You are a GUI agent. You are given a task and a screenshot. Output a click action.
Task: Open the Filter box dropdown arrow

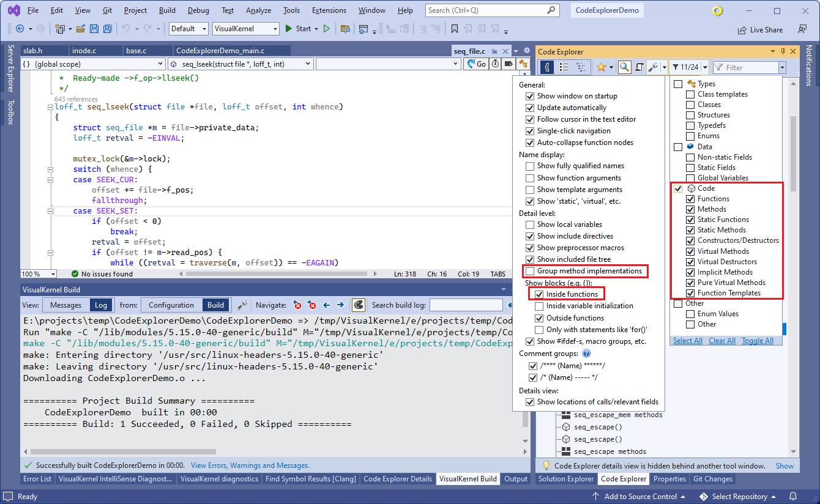tap(782, 67)
